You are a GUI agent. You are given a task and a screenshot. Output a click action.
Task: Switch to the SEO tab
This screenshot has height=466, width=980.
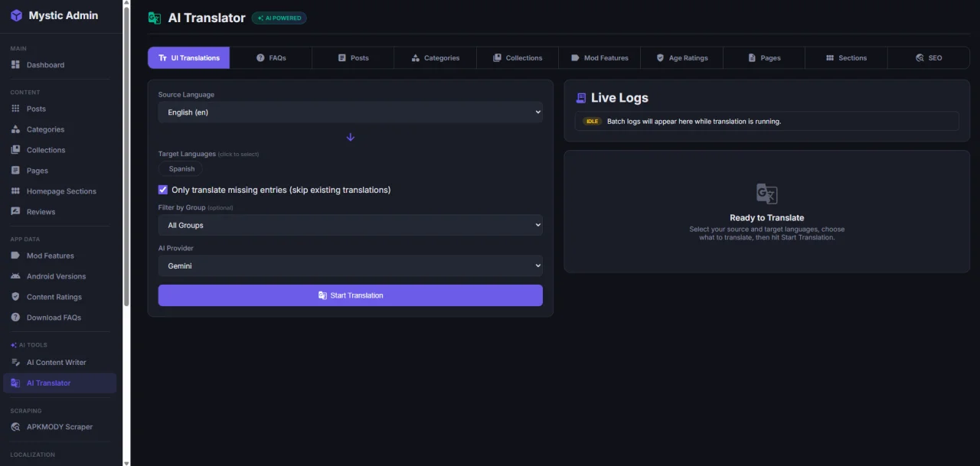pos(929,58)
